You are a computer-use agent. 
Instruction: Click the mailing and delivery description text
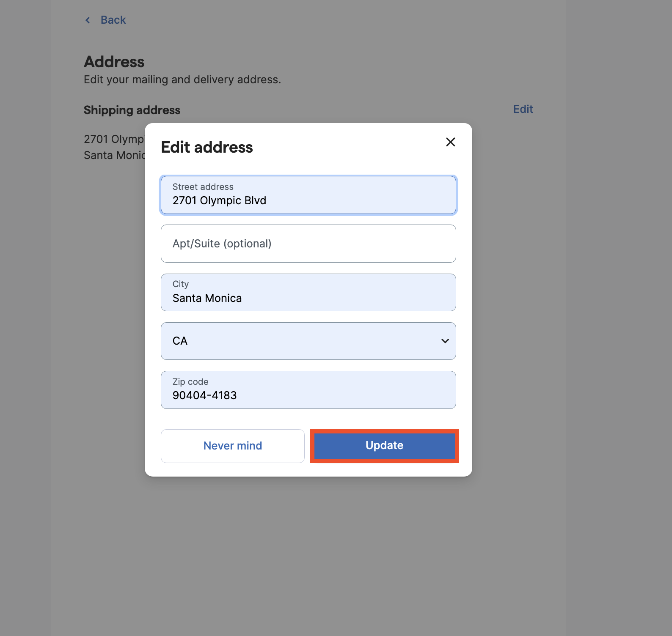click(182, 79)
